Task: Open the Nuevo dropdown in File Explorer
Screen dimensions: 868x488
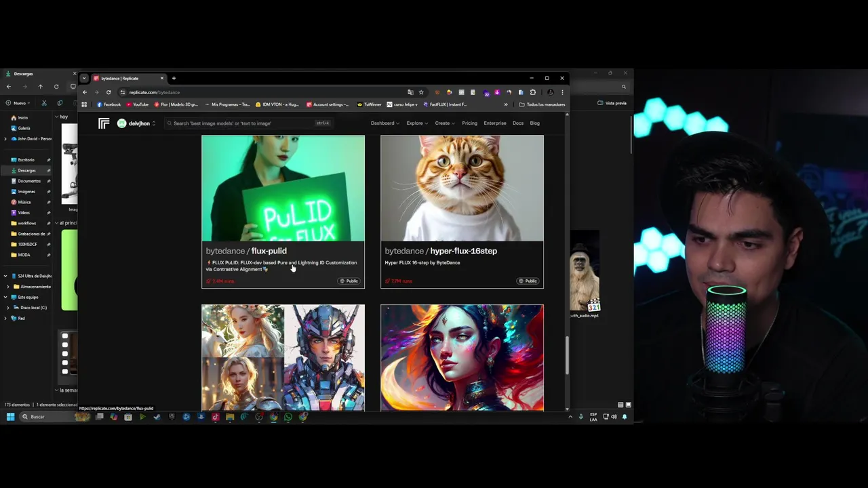Action: click(16, 103)
